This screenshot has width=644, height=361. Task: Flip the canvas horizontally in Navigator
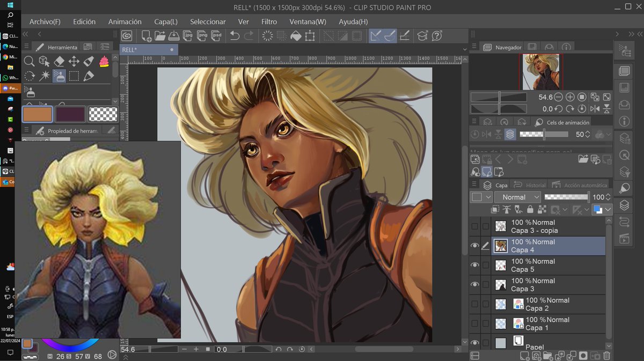(595, 109)
